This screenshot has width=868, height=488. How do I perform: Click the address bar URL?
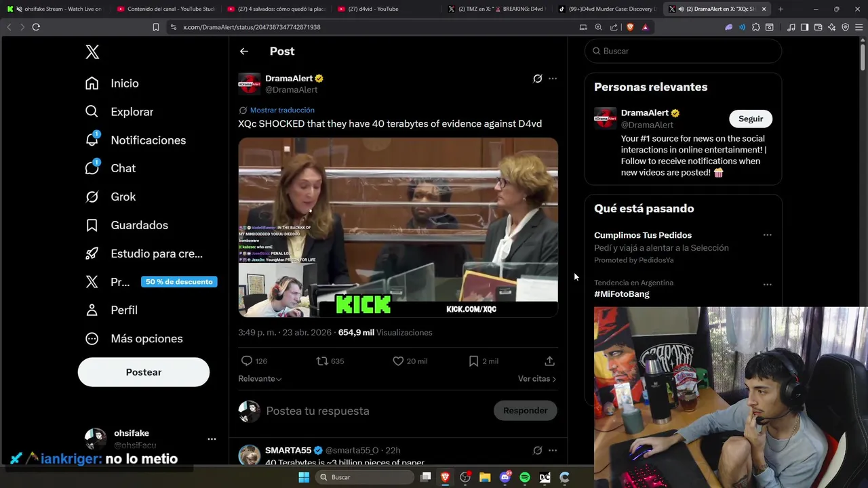(x=252, y=27)
